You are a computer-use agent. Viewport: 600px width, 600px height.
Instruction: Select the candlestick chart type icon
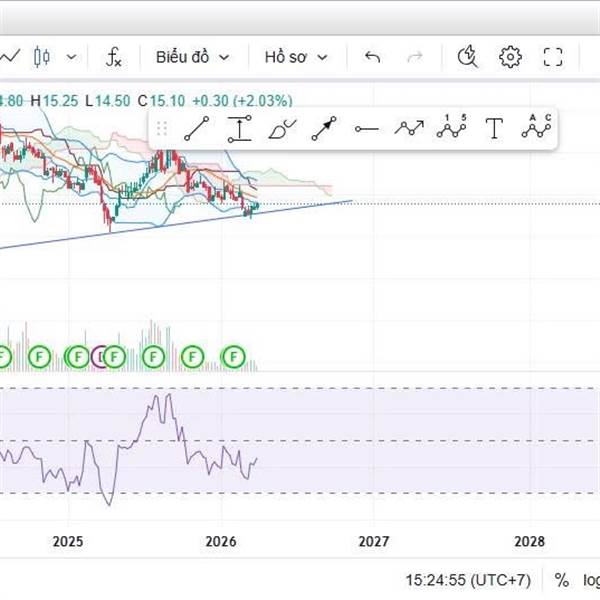pyautogui.click(x=42, y=57)
